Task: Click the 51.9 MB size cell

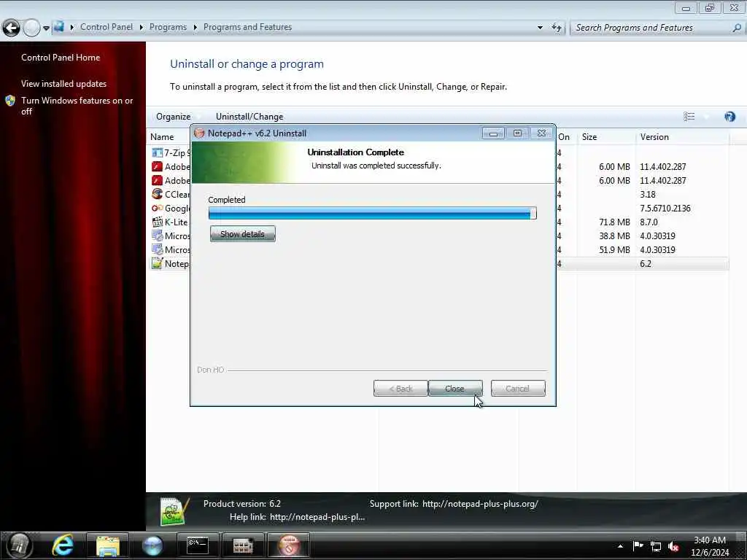Action: [x=614, y=249]
